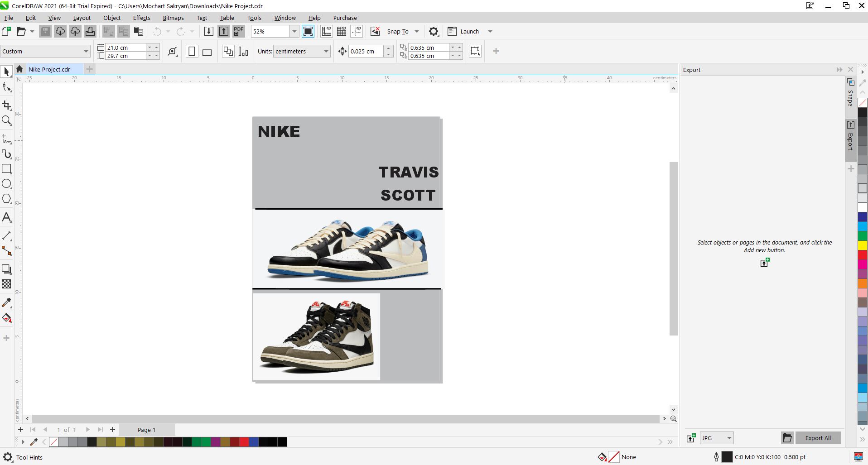Expand the Snap To dropdown

pyautogui.click(x=417, y=31)
